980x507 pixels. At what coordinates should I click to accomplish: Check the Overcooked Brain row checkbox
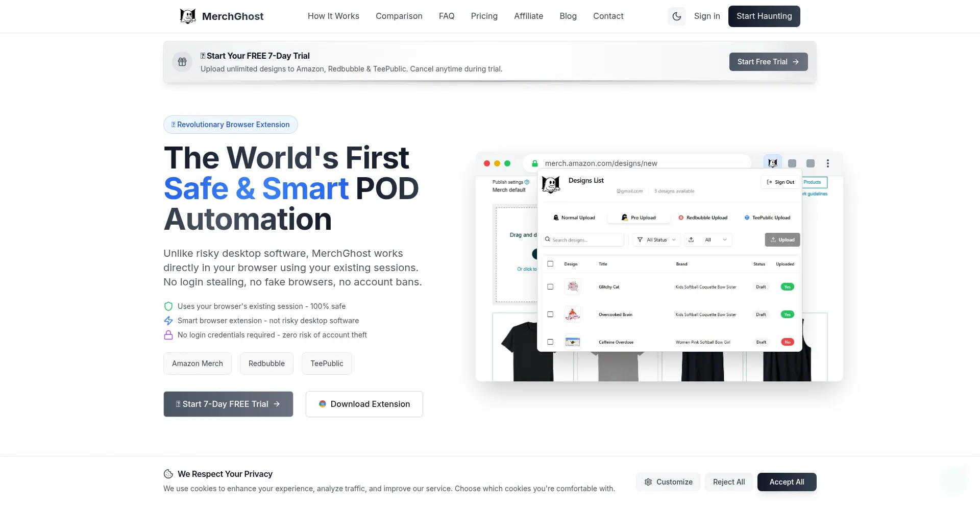[x=550, y=315]
